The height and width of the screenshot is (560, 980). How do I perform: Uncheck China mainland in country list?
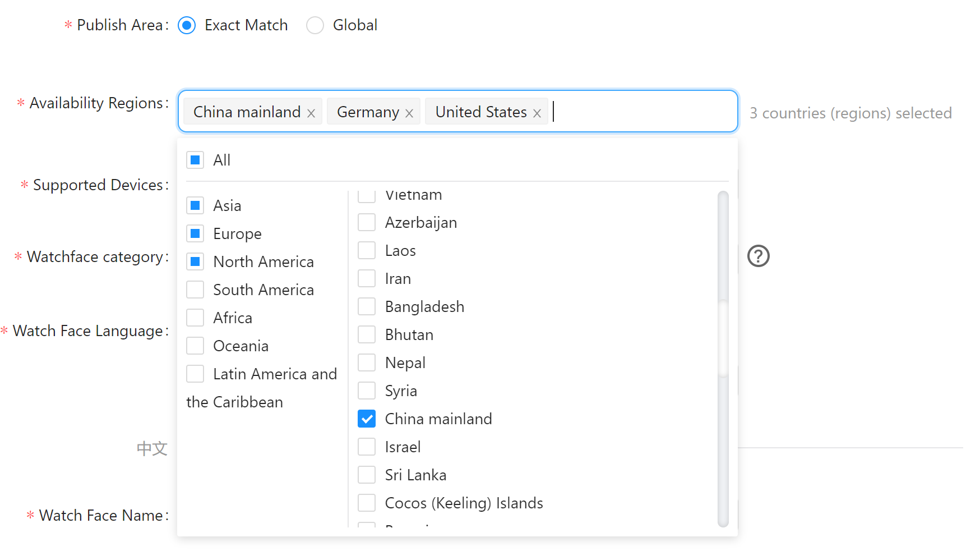pos(367,419)
